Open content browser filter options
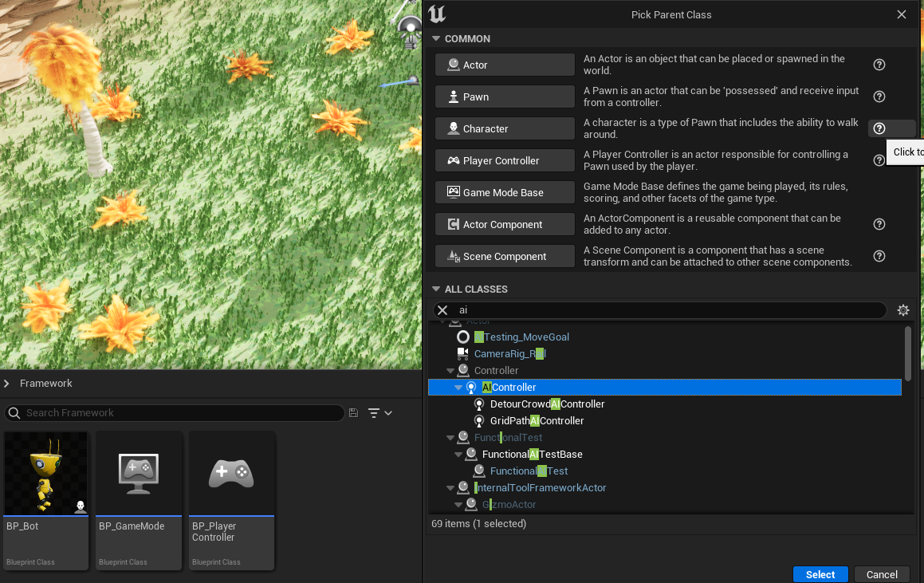The height and width of the screenshot is (583, 924). (x=380, y=413)
